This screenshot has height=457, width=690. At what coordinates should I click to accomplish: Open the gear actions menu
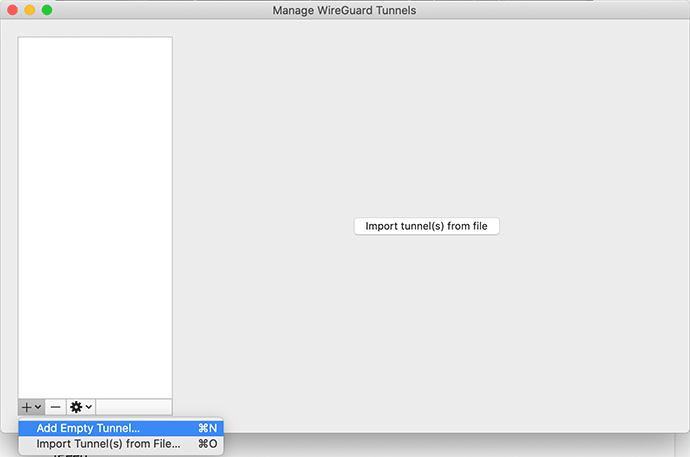click(81, 407)
